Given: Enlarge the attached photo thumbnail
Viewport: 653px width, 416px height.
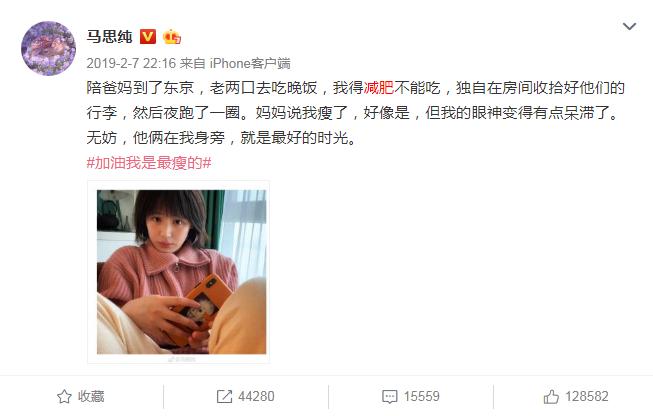Looking at the screenshot, I should pyautogui.click(x=182, y=272).
